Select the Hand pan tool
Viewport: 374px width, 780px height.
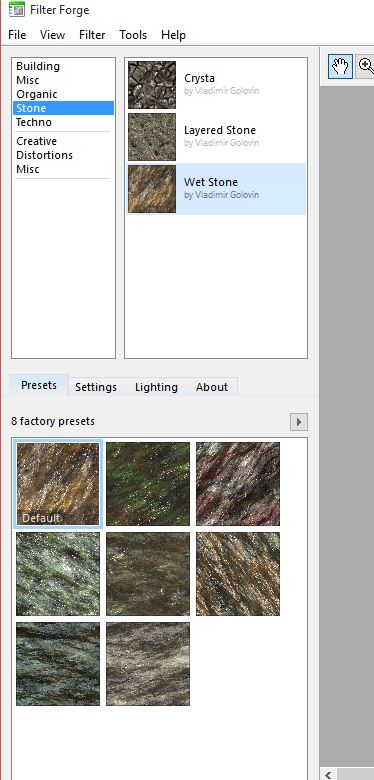point(340,67)
